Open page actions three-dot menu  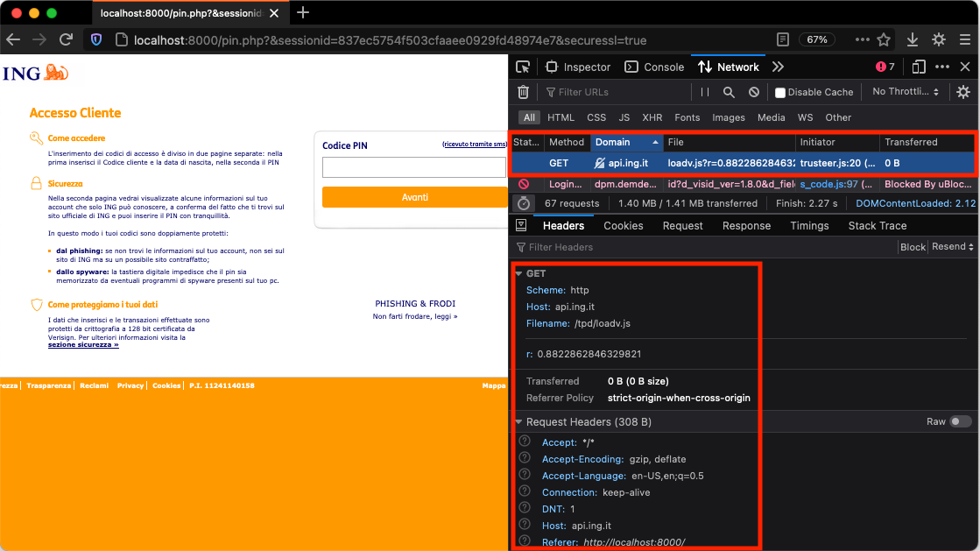coord(862,40)
